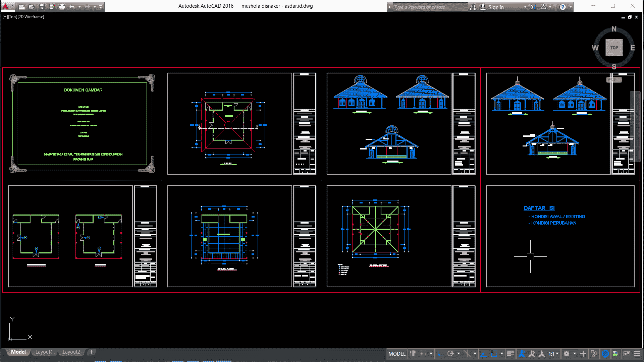Open the Polar tracking angle dropdown arrow
Viewport: 644px width, 362px height.
coord(459,354)
